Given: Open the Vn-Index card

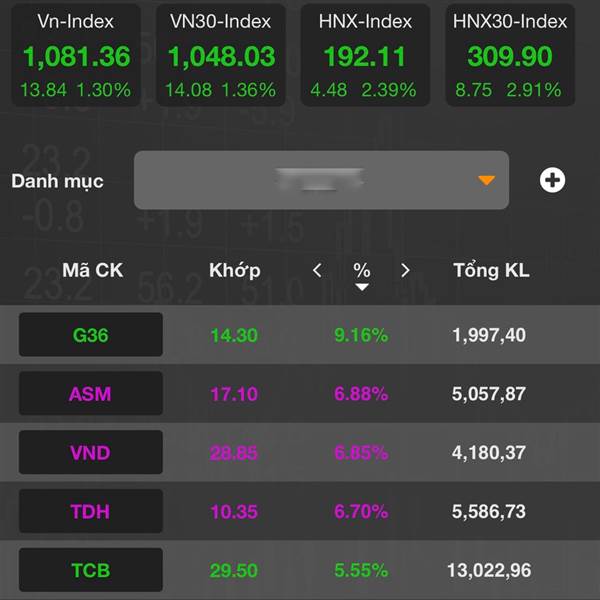Looking at the screenshot, I should pos(76,55).
